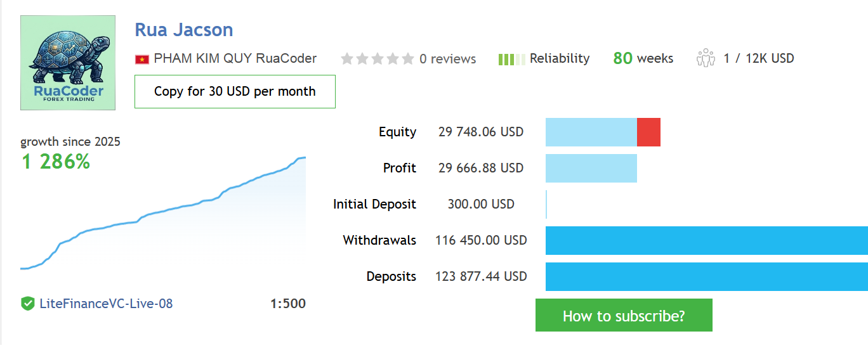
Task: Click the blue Withdrawals bar
Action: pyautogui.click(x=707, y=240)
